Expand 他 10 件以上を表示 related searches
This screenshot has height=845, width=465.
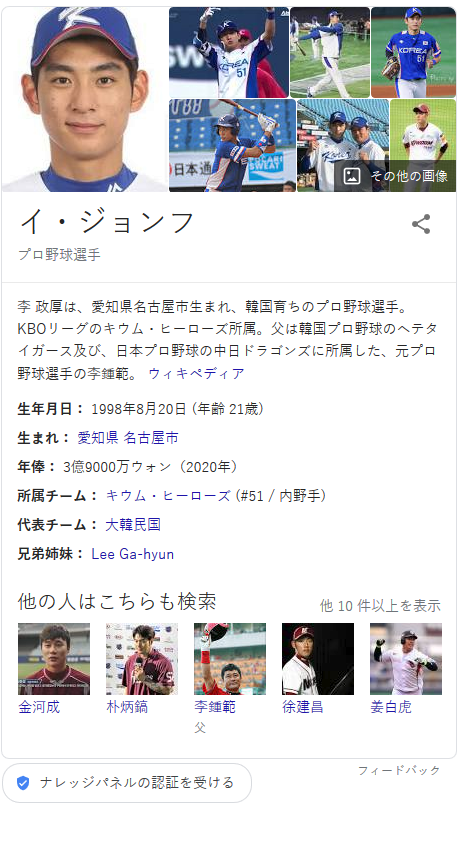click(x=380, y=606)
